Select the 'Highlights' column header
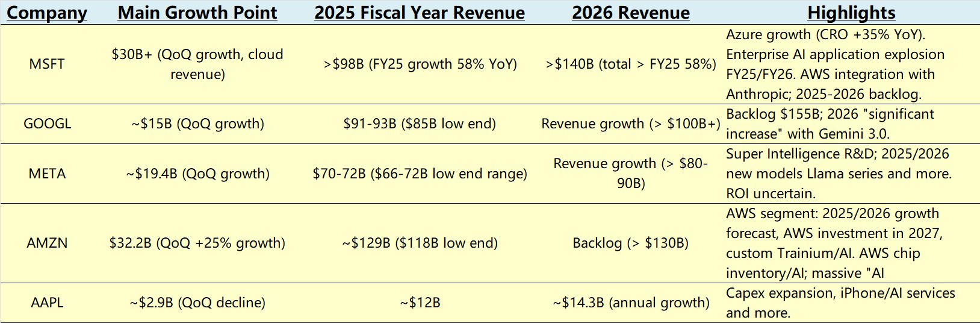The image size is (980, 323). coord(851,13)
